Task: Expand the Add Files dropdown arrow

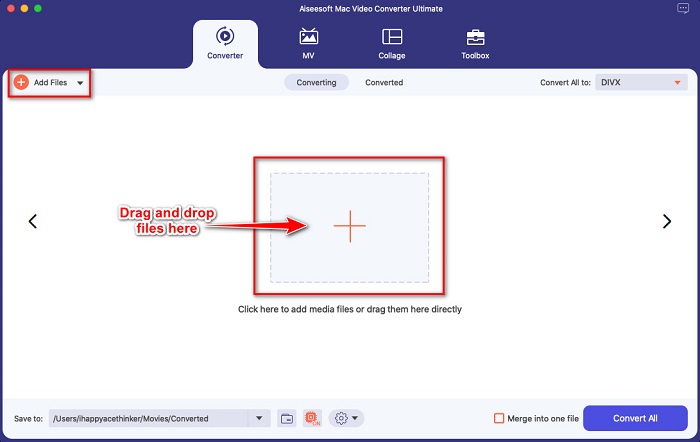Action: [x=80, y=83]
